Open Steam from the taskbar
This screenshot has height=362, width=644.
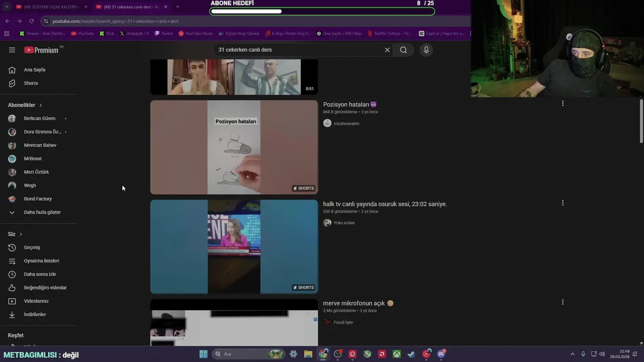pyautogui.click(x=412, y=354)
